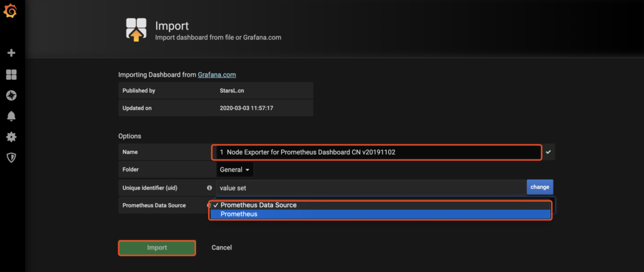The width and height of the screenshot is (644, 272).
Task: Click the green Import button
Action: (157, 248)
